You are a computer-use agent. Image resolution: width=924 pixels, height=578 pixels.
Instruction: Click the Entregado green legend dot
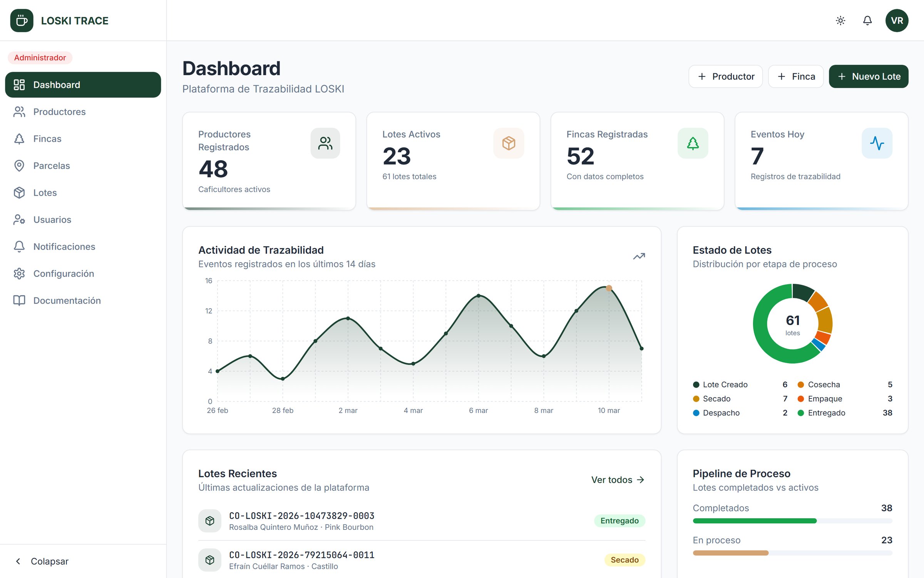pyautogui.click(x=801, y=413)
